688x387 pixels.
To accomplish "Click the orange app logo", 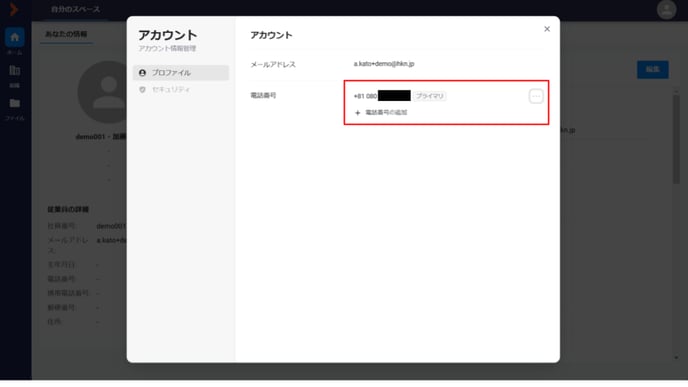I will [13, 9].
